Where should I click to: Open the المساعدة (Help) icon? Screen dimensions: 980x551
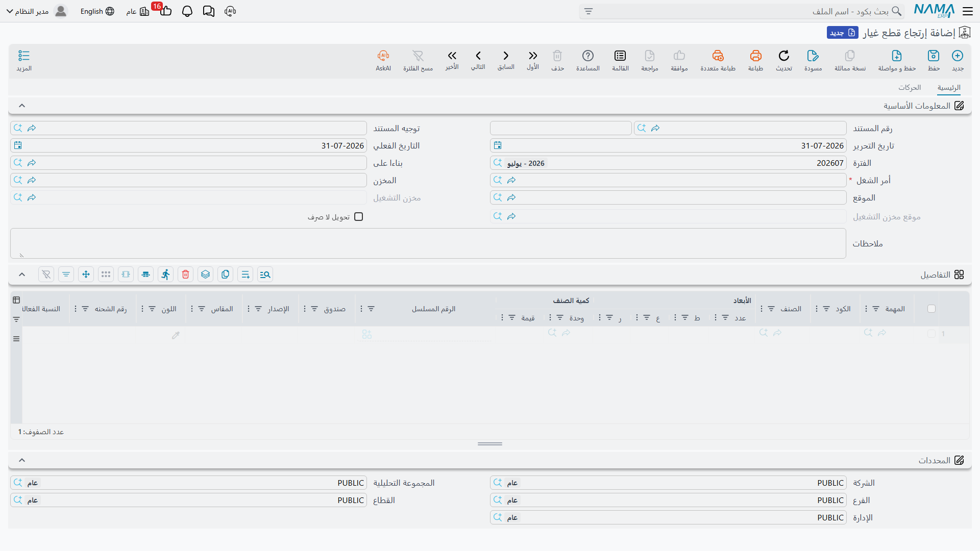click(588, 60)
